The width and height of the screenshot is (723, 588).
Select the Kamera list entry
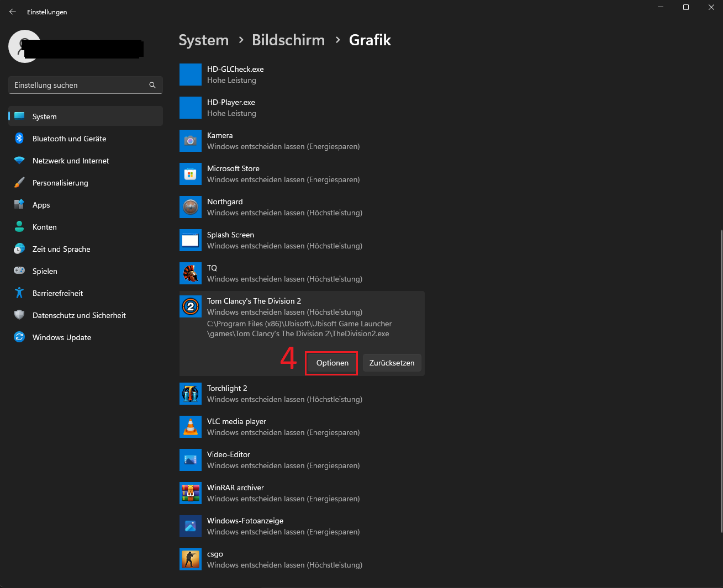(x=302, y=141)
